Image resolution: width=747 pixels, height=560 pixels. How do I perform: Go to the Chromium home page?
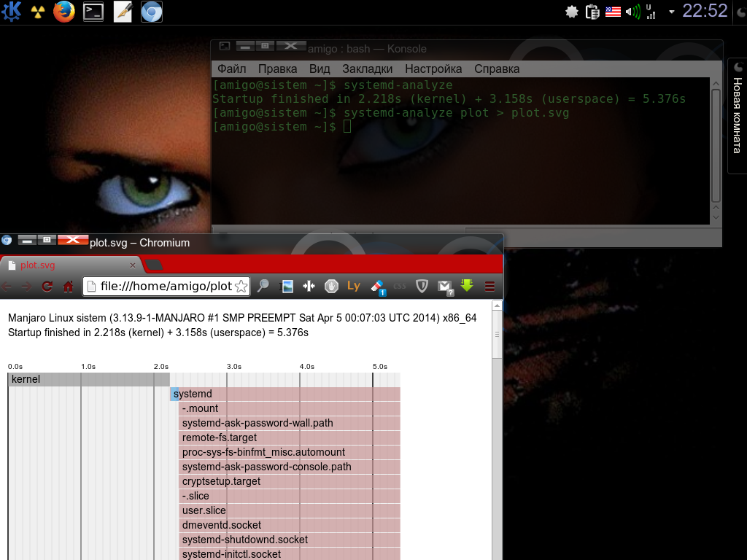click(x=68, y=286)
